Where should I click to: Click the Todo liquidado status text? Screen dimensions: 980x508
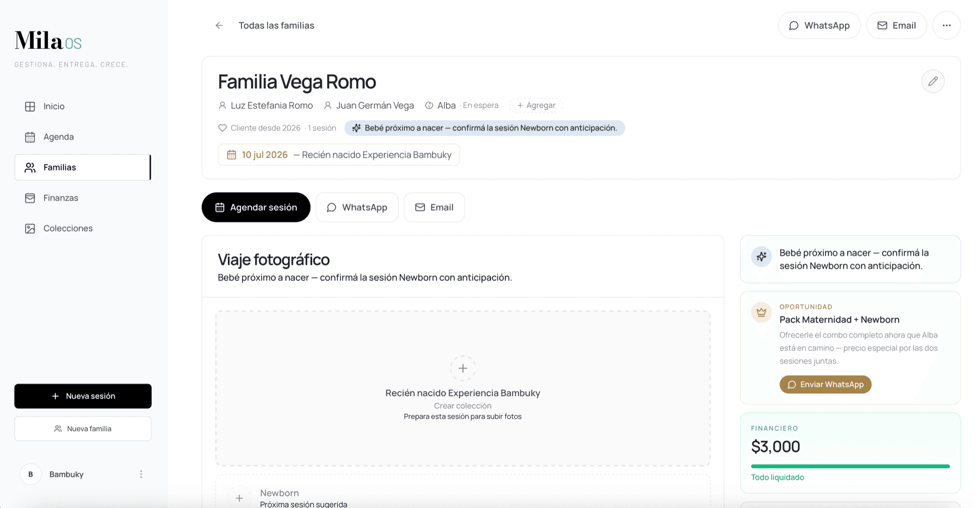pyautogui.click(x=777, y=477)
